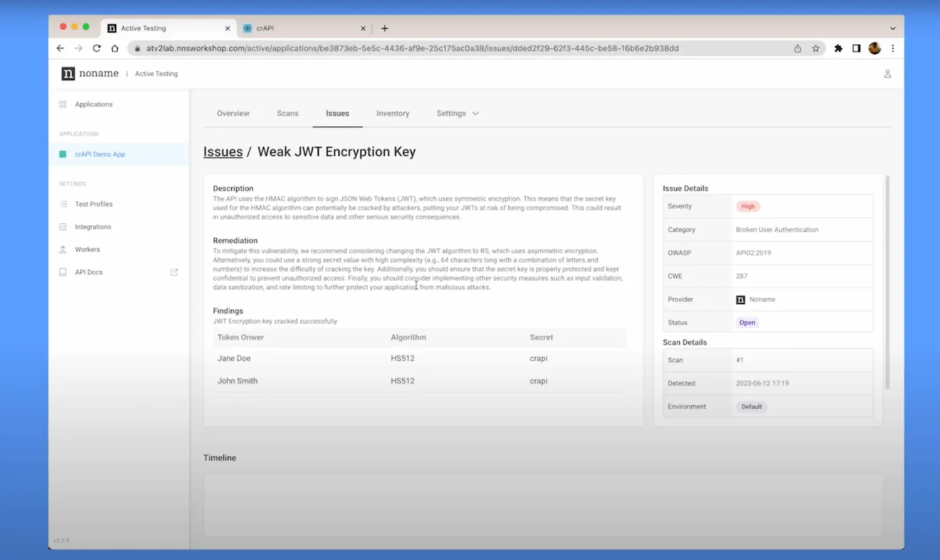
Task: Click the scan number #1 value
Action: (x=740, y=360)
